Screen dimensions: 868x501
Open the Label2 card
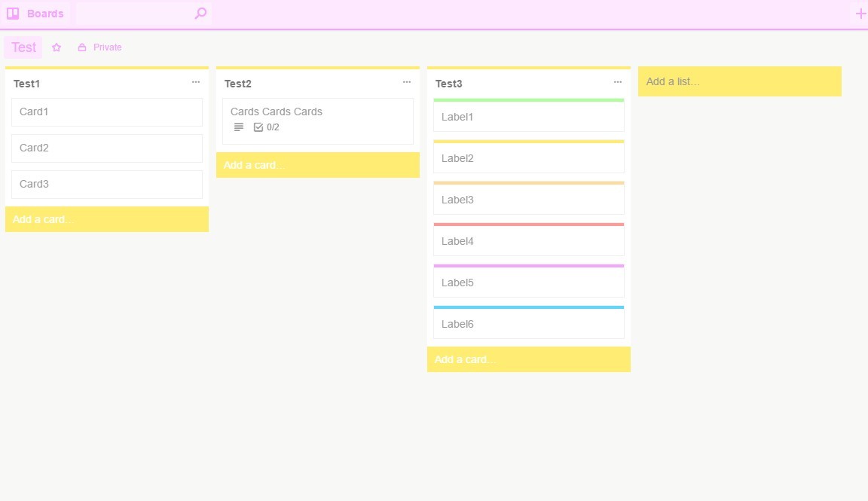(529, 157)
